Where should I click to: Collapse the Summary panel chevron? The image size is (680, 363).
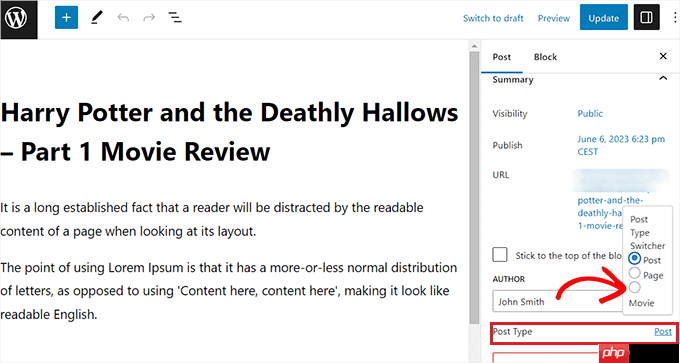click(x=663, y=79)
